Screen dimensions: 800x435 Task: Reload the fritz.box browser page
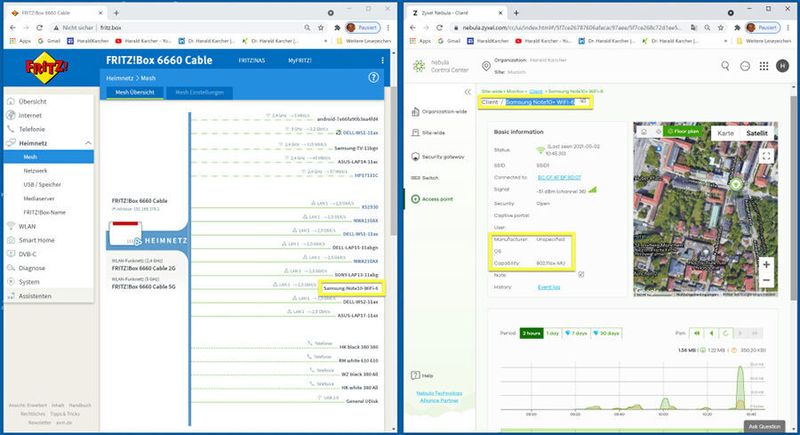pyautogui.click(x=39, y=28)
